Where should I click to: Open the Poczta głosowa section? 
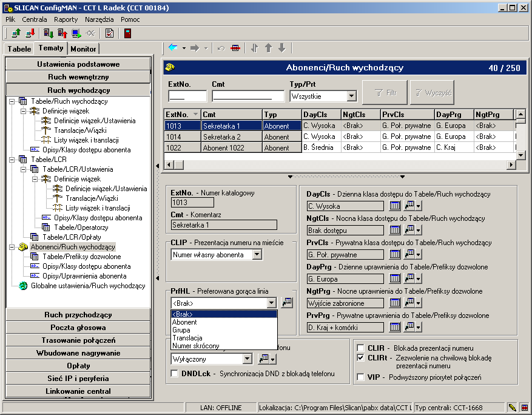click(78, 328)
